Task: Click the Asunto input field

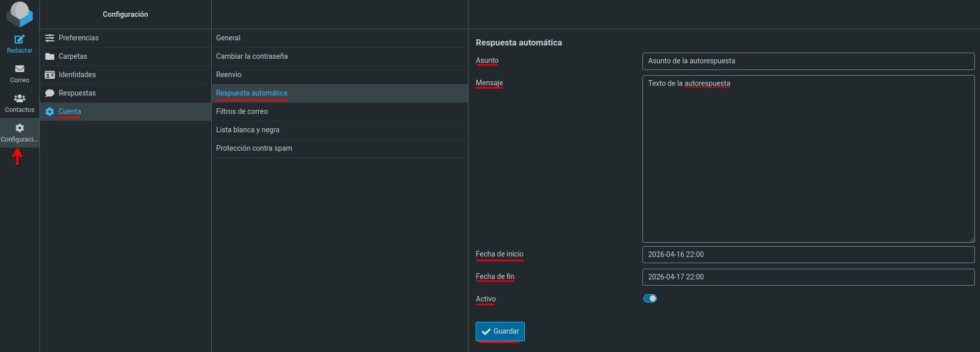Action: tap(808, 61)
